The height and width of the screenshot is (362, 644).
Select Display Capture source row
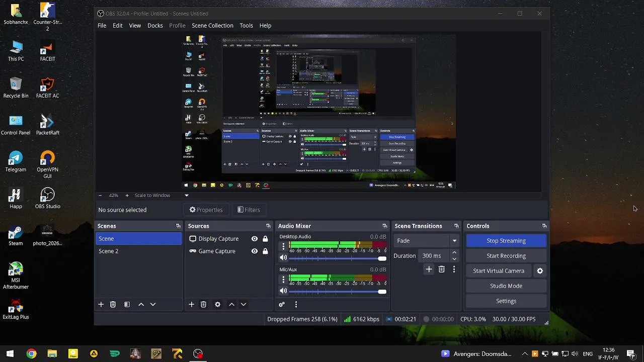click(229, 239)
